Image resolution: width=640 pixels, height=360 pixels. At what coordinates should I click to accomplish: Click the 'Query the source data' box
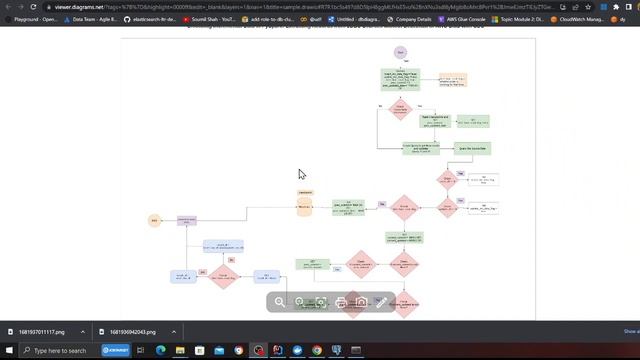tap(472, 149)
